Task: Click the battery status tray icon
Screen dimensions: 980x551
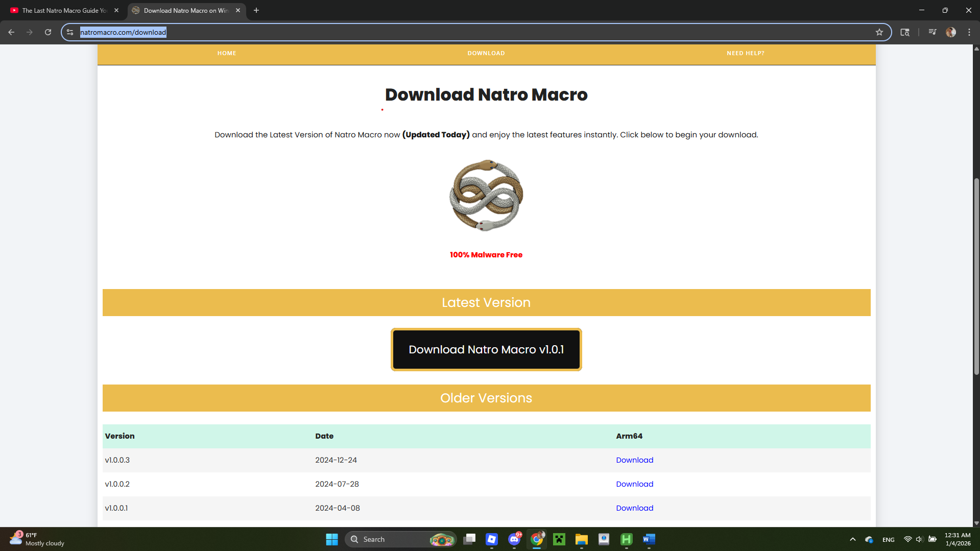Action: click(932, 539)
